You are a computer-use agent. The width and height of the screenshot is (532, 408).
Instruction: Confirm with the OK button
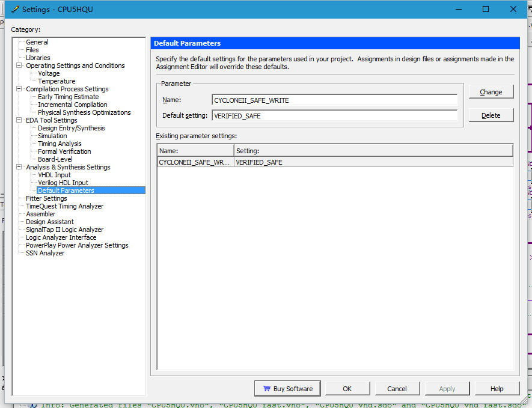coord(347,389)
